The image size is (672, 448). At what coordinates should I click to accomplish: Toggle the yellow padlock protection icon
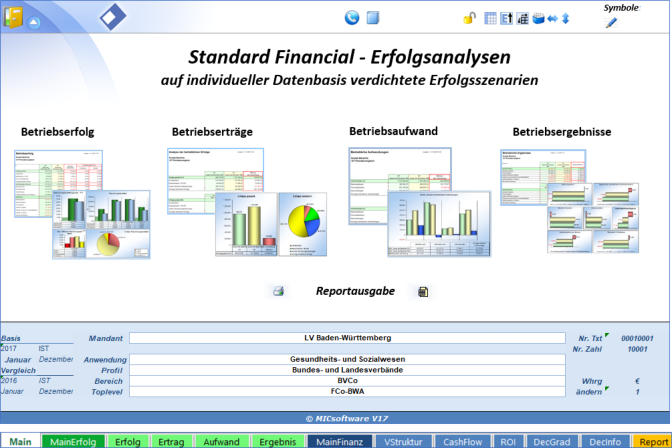pos(469,18)
